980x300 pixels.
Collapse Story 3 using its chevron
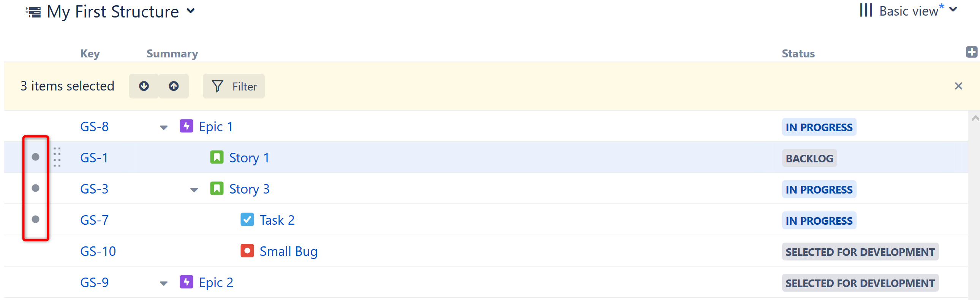click(x=194, y=190)
